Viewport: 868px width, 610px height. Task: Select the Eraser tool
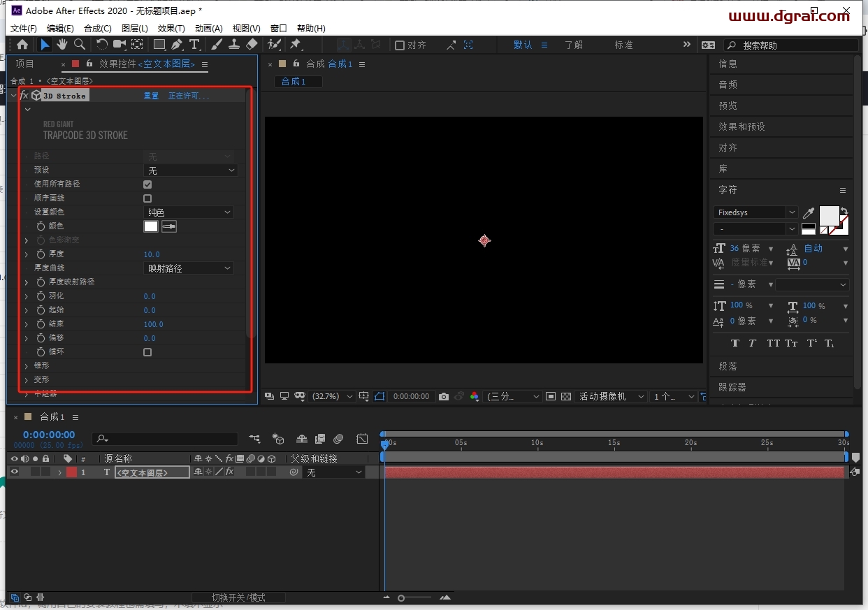coord(252,45)
